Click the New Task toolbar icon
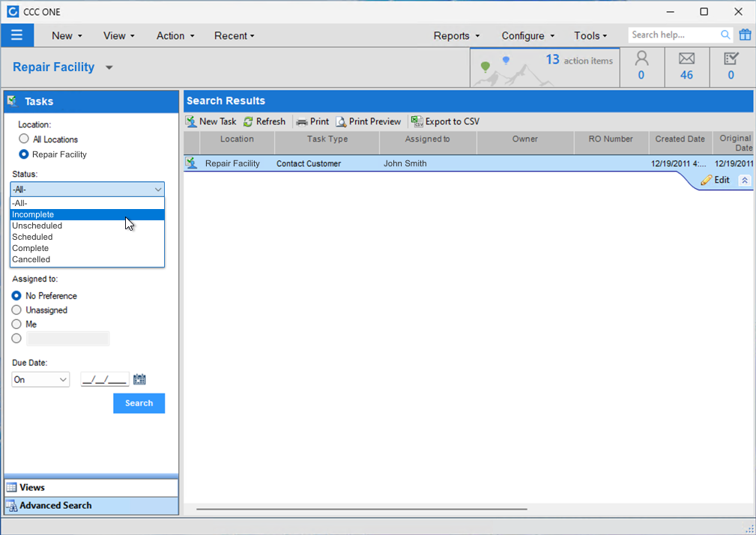Viewport: 756px width, 535px height. point(191,121)
